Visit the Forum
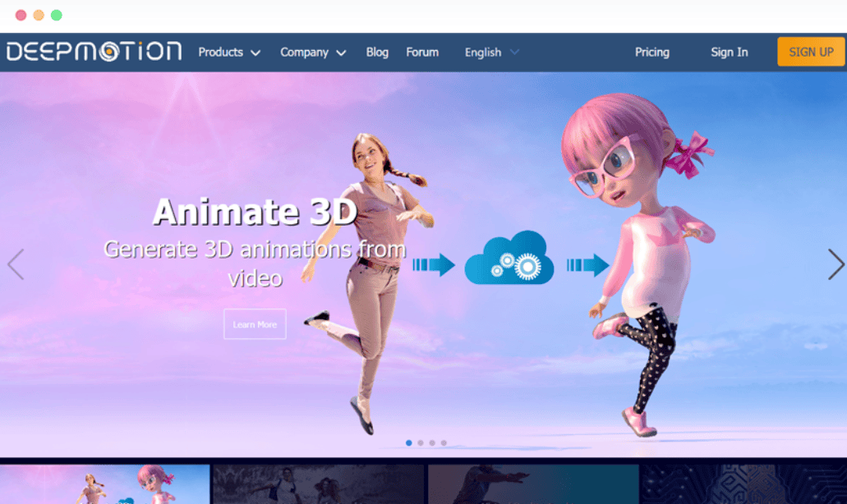Image resolution: width=847 pixels, height=504 pixels. click(421, 52)
